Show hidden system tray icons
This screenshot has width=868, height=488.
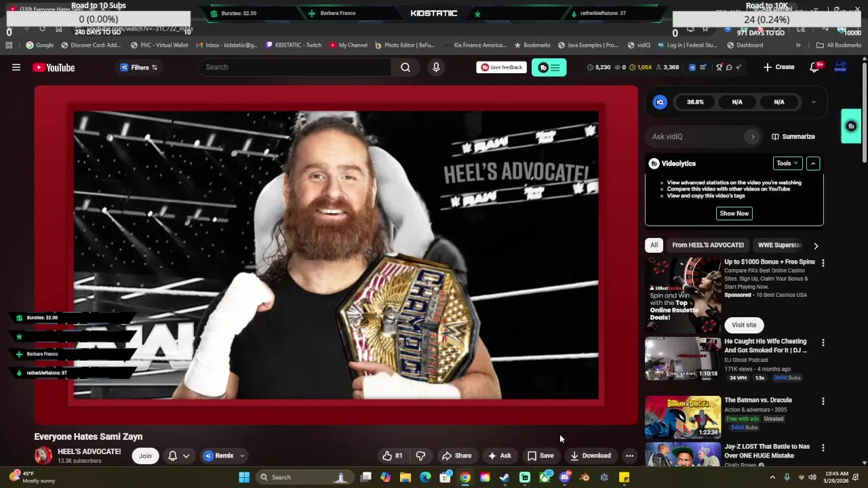pyautogui.click(x=772, y=477)
